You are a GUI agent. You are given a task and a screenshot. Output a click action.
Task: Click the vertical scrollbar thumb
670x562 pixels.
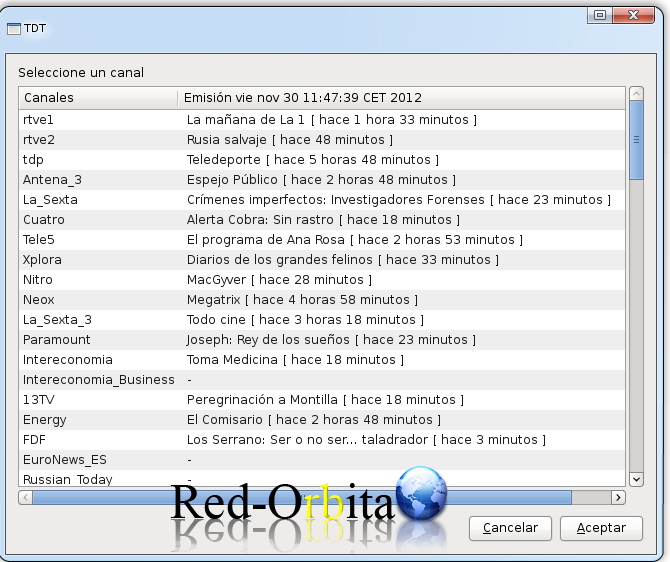[636, 140]
